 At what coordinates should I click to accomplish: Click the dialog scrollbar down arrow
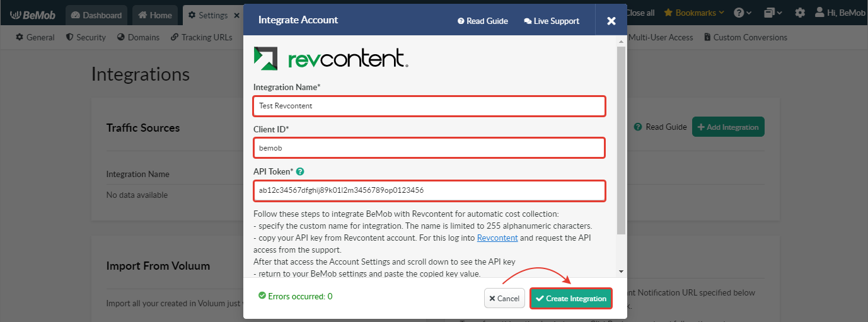point(622,271)
